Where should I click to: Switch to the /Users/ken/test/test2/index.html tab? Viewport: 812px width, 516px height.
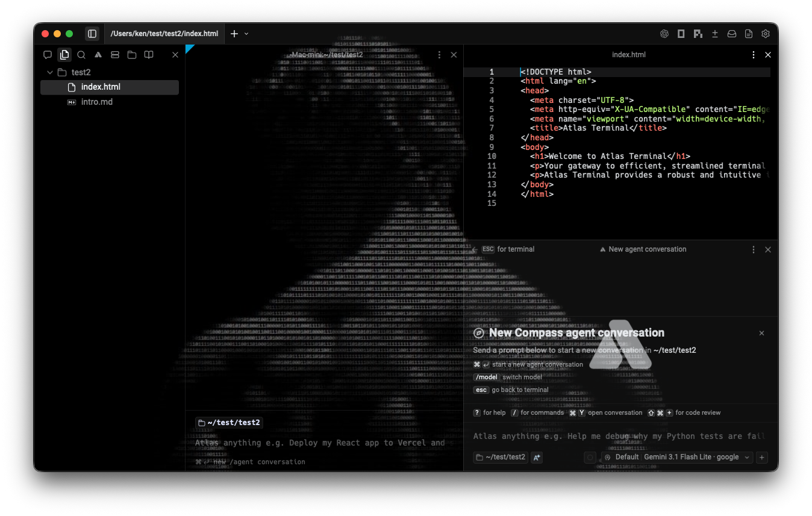click(x=164, y=34)
